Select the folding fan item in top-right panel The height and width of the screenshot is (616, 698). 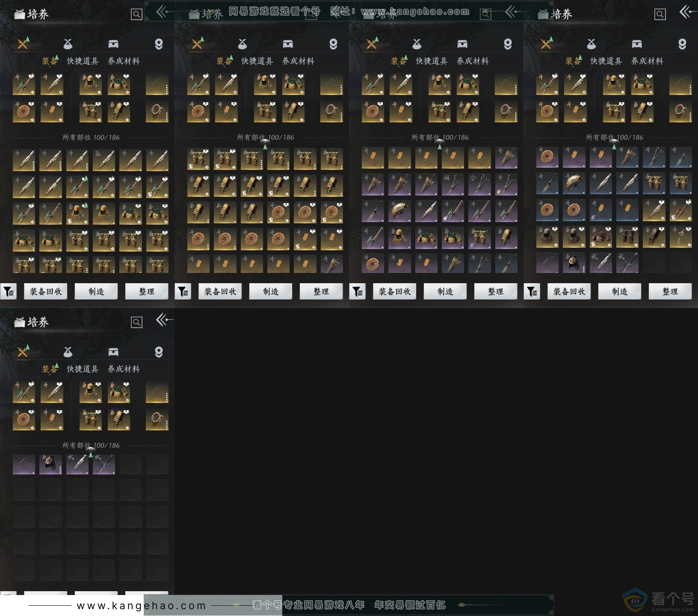(x=574, y=183)
